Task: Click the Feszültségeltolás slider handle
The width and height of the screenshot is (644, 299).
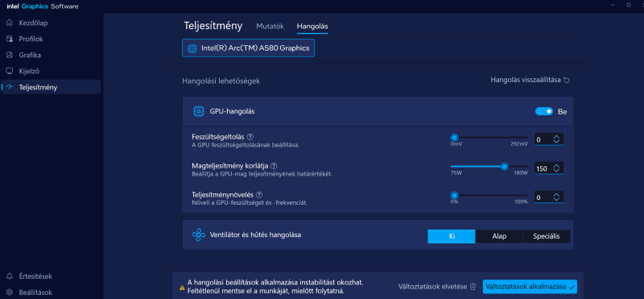Action: (454, 137)
